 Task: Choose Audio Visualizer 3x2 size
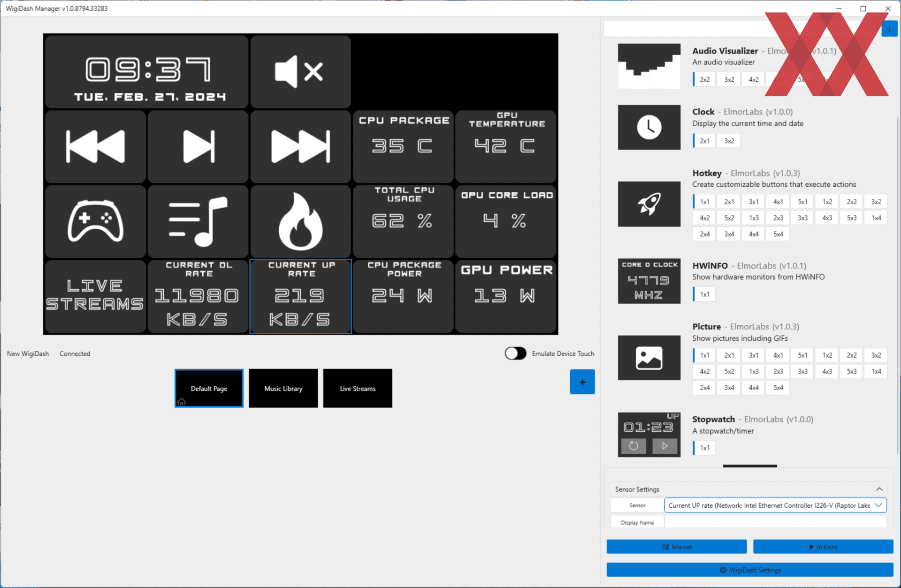point(729,79)
